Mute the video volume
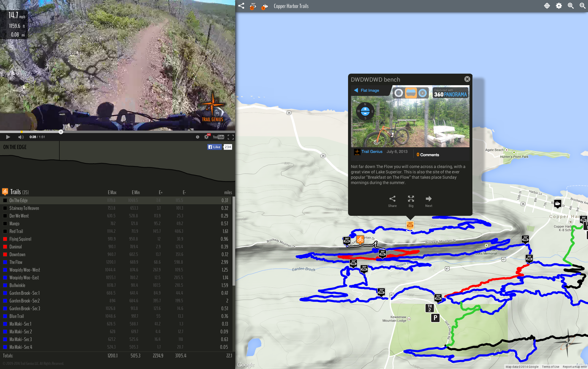588x369 pixels. [21, 137]
